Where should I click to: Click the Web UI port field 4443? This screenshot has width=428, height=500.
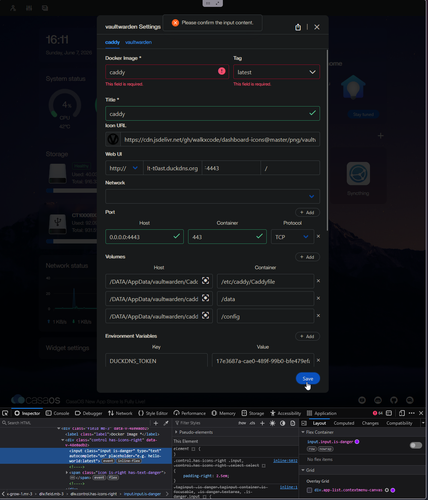coord(231,168)
